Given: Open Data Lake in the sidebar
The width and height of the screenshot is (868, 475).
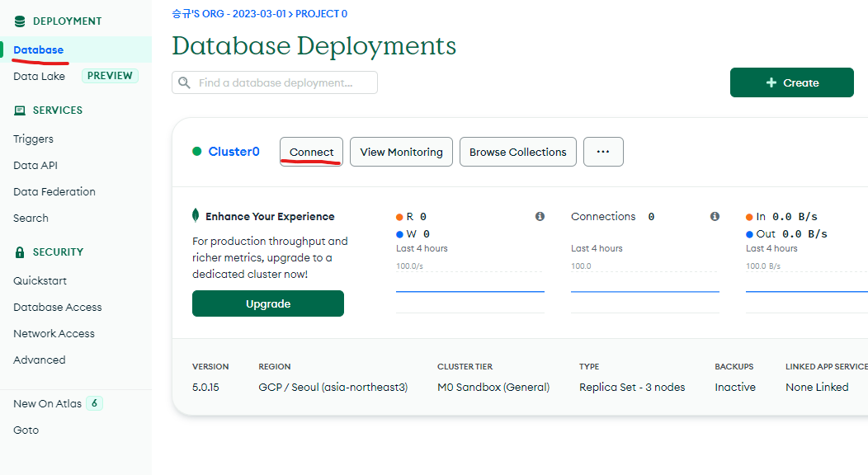Looking at the screenshot, I should pyautogui.click(x=40, y=77).
